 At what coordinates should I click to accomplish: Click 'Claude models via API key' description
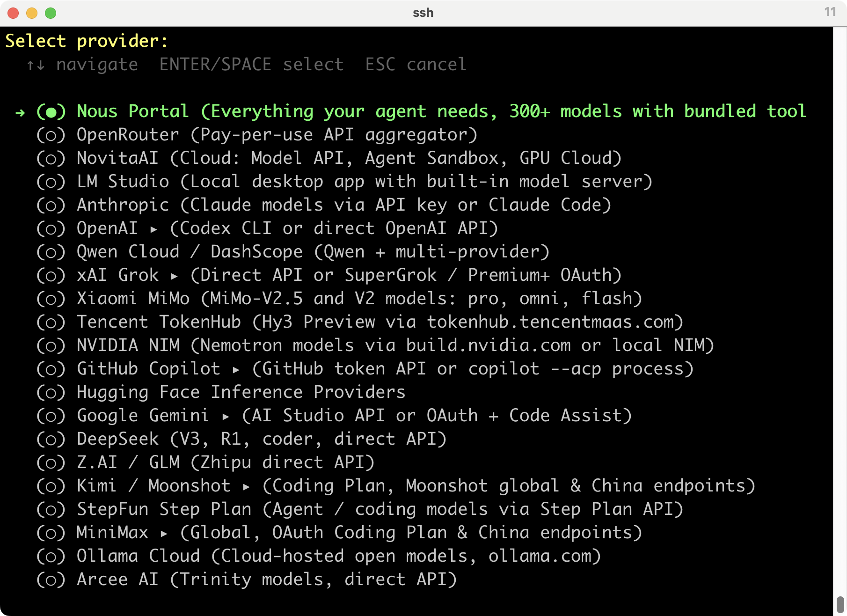coord(318,205)
